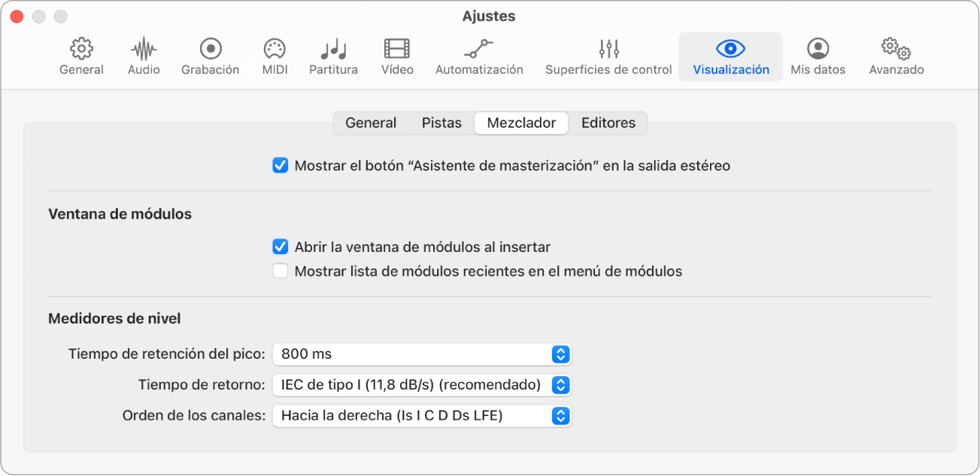Viewport: 980px width, 476px height.
Task: Open the Tiempo de retorno popup menu
Action: tap(422, 385)
